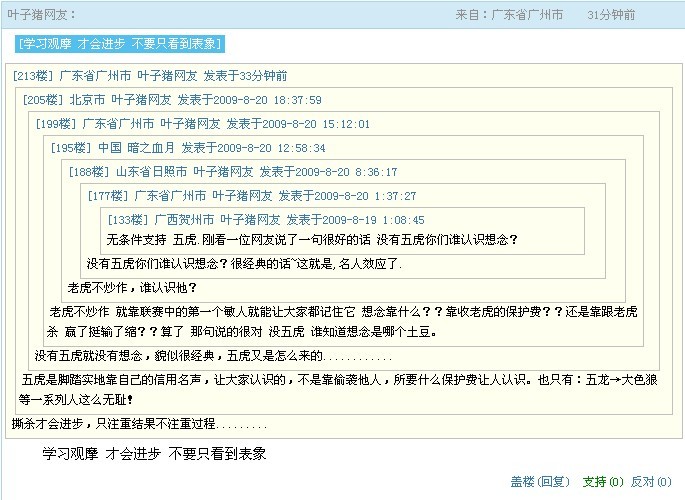Click the comment starting with 无条件支持 五虎
The height and width of the screenshot is (500, 685).
(x=312, y=240)
